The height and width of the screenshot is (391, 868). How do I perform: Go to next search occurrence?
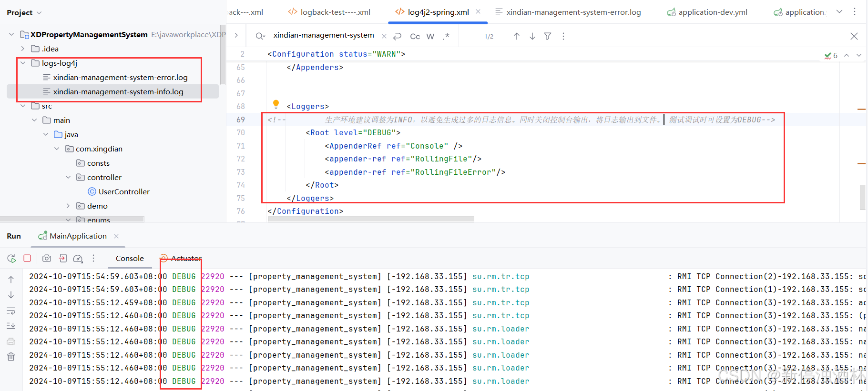tap(532, 36)
